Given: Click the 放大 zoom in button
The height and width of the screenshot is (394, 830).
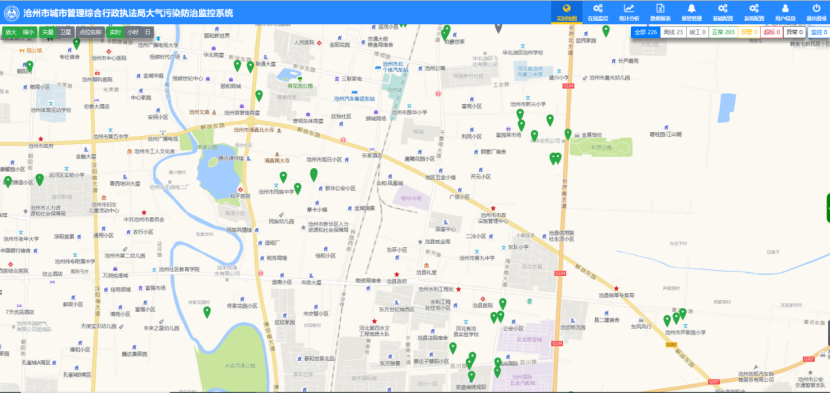Looking at the screenshot, I should [11, 32].
